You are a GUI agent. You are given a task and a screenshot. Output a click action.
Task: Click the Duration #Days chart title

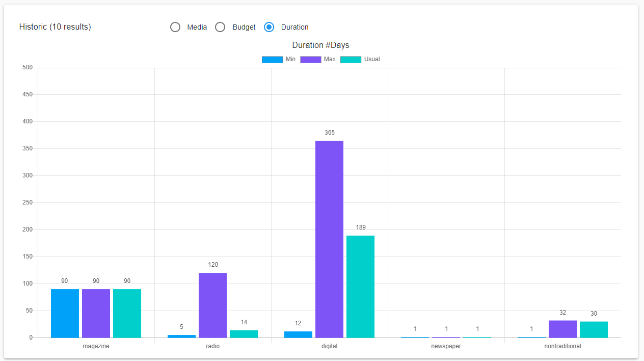point(320,45)
